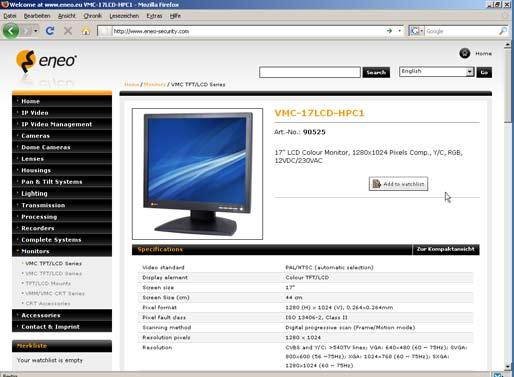Open the Extras menu
514x377 pixels.
[x=154, y=16]
